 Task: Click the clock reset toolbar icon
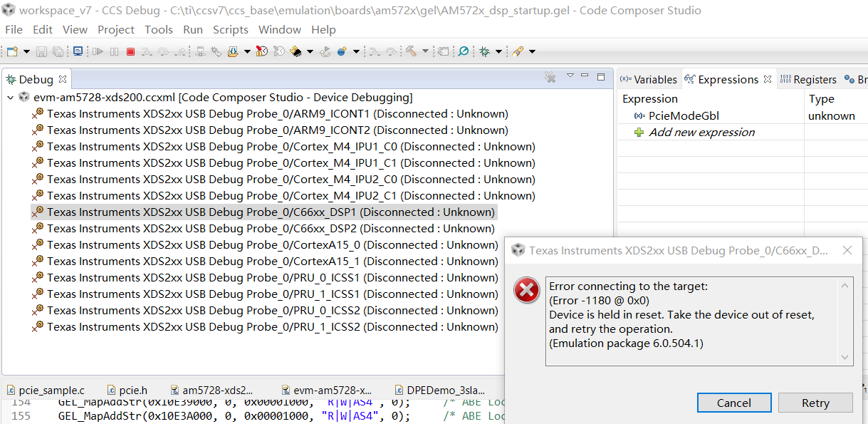click(278, 51)
